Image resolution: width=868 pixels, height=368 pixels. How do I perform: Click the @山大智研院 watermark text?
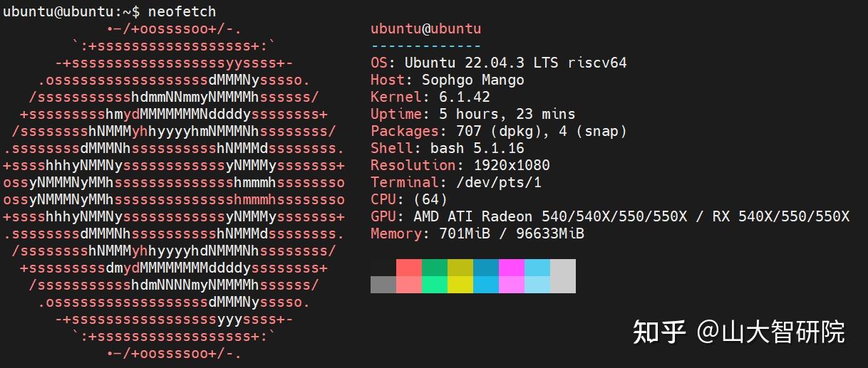click(770, 332)
